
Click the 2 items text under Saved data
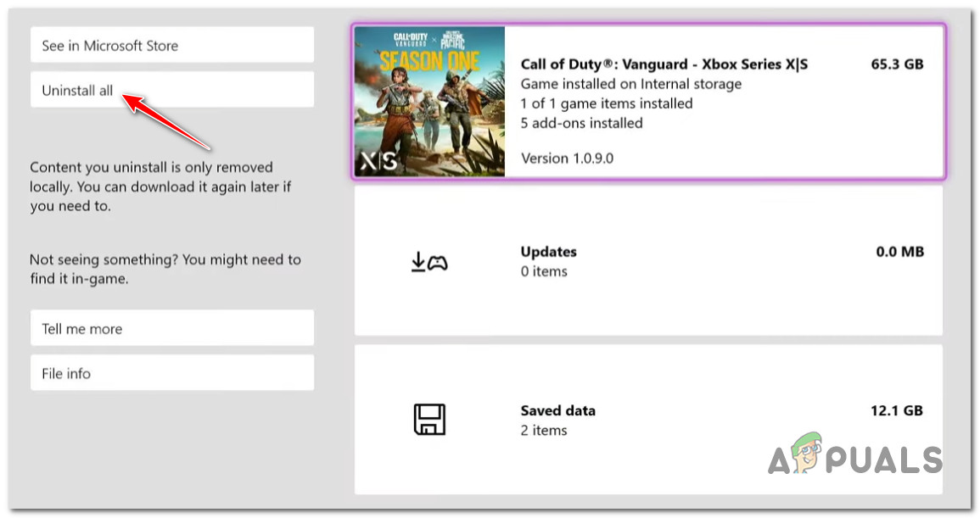(x=544, y=430)
